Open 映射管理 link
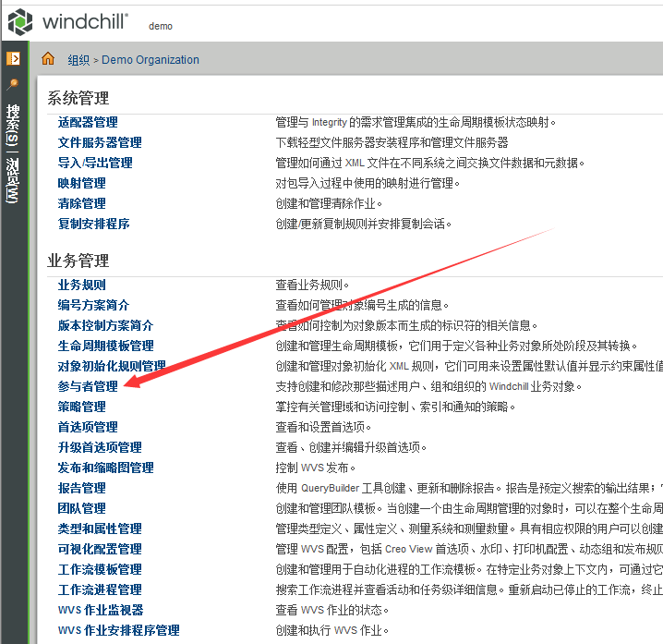Screen dimensions: 663x644 [x=82, y=183]
